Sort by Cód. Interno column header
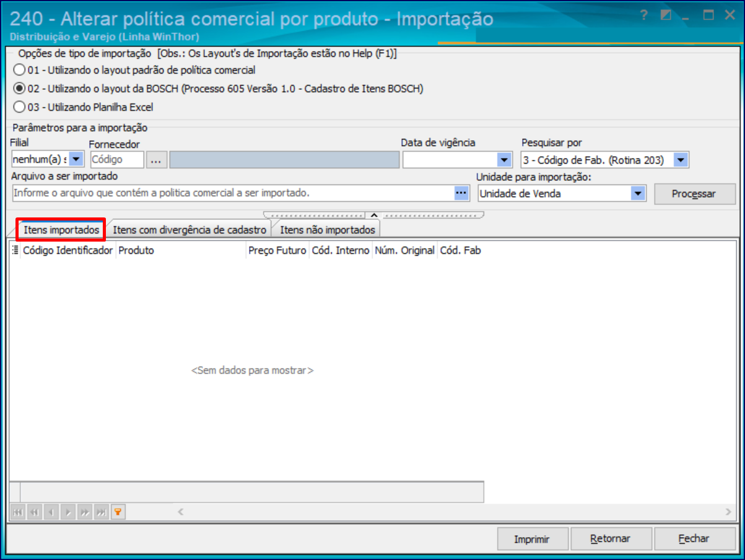This screenshot has height=560, width=745. 341,250
